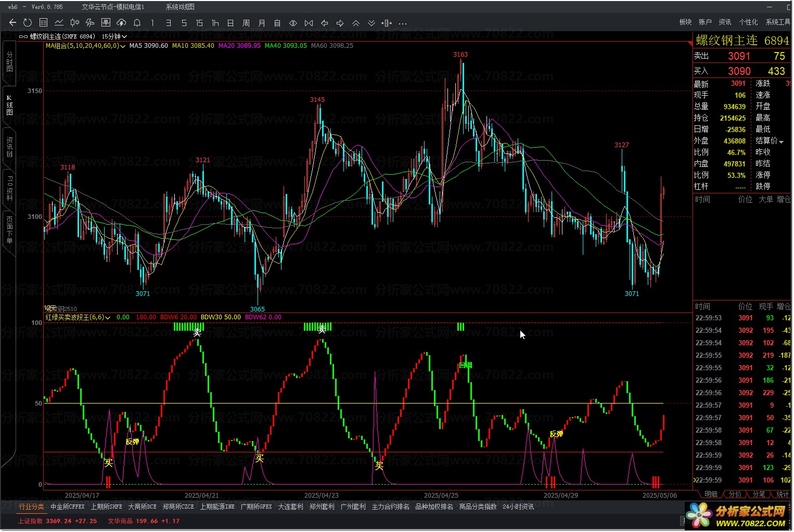The image size is (794, 532).
Task: Click the 卖出 price 3091
Action: [x=739, y=56]
